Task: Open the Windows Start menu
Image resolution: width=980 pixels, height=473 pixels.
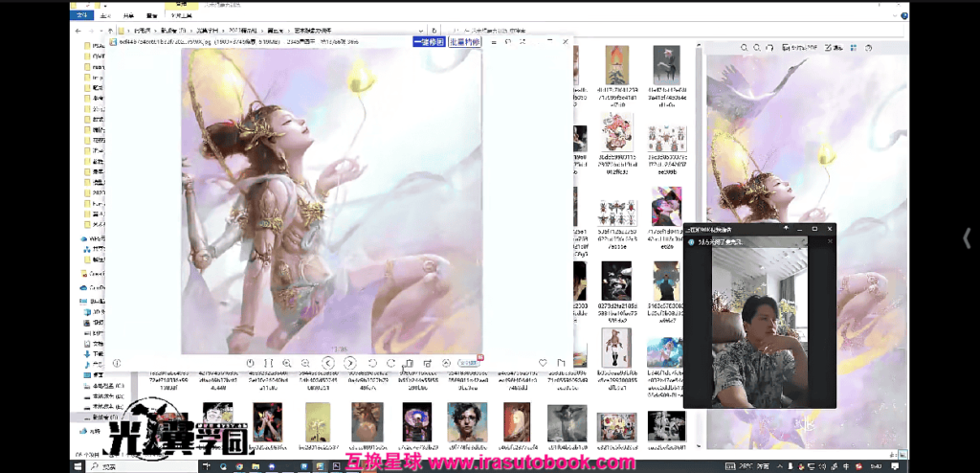Action: pyautogui.click(x=77, y=466)
